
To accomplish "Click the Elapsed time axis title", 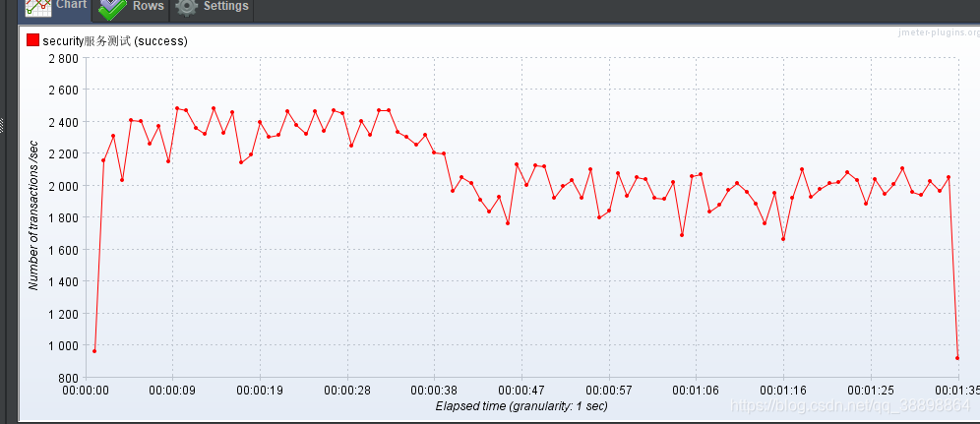I will 521,406.
